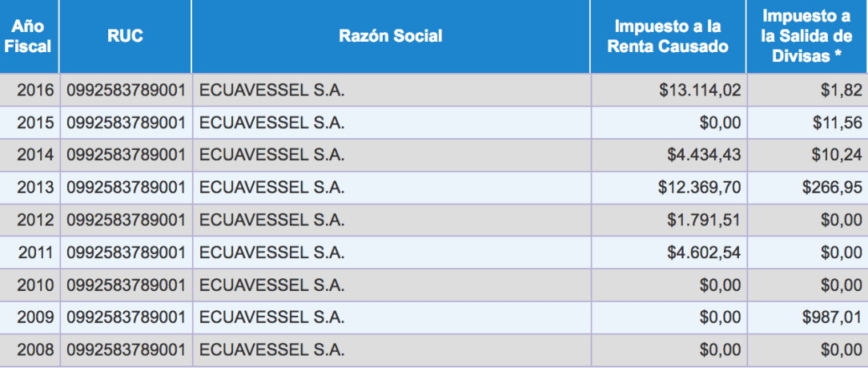Click ECUAVESSEL S.A. in the 2013 row
Viewport: 868px width, 368px height.
click(271, 188)
